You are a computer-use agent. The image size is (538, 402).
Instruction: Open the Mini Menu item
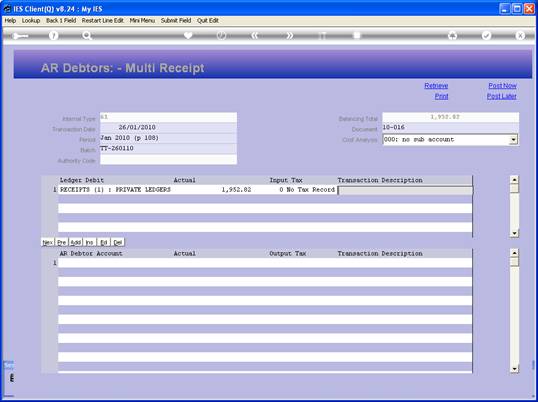pos(142,21)
